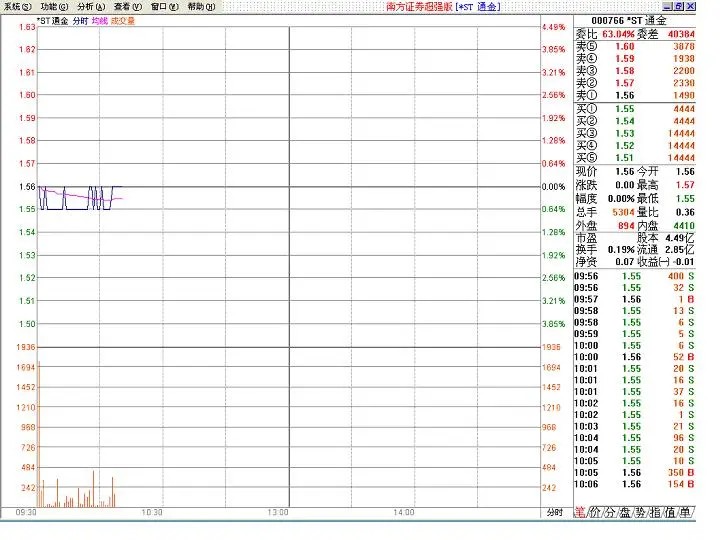This screenshot has height=540, width=720.
Task: Open the 查看 menu
Action: [128, 6]
